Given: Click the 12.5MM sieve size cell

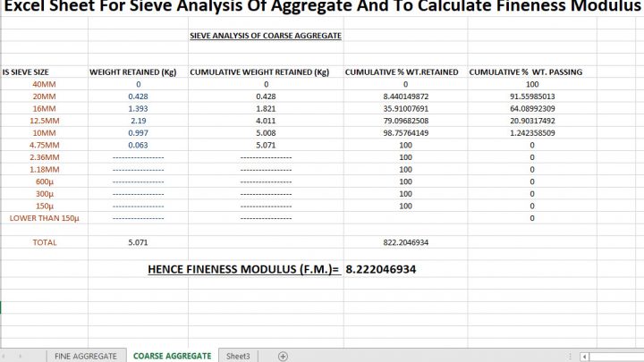Looking at the screenshot, I should [x=45, y=121].
